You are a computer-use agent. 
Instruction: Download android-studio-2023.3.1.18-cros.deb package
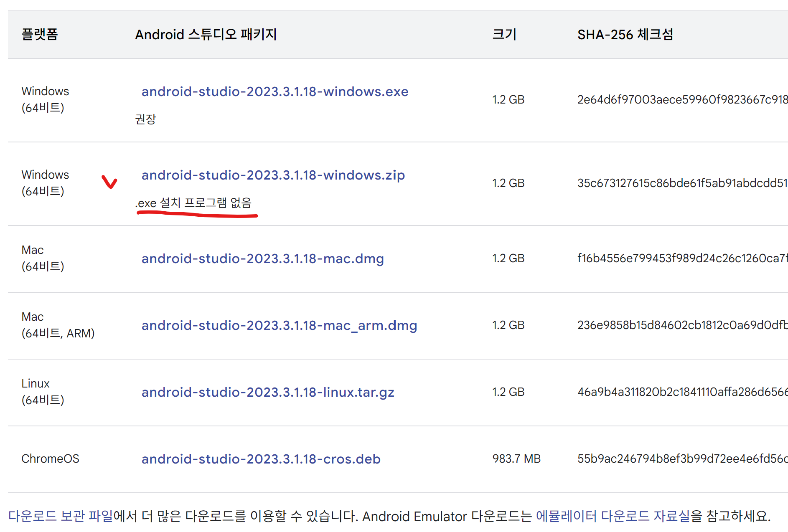[x=261, y=459]
